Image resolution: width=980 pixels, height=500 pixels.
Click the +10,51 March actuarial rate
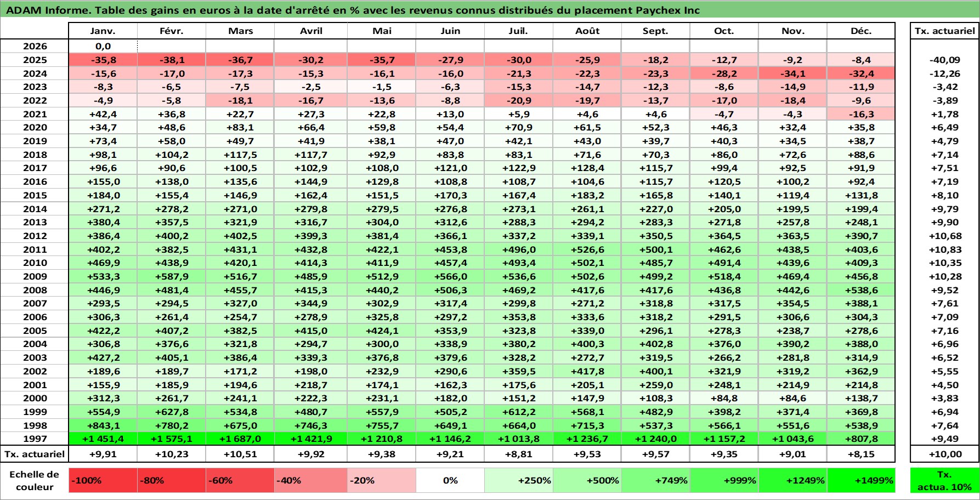click(240, 454)
